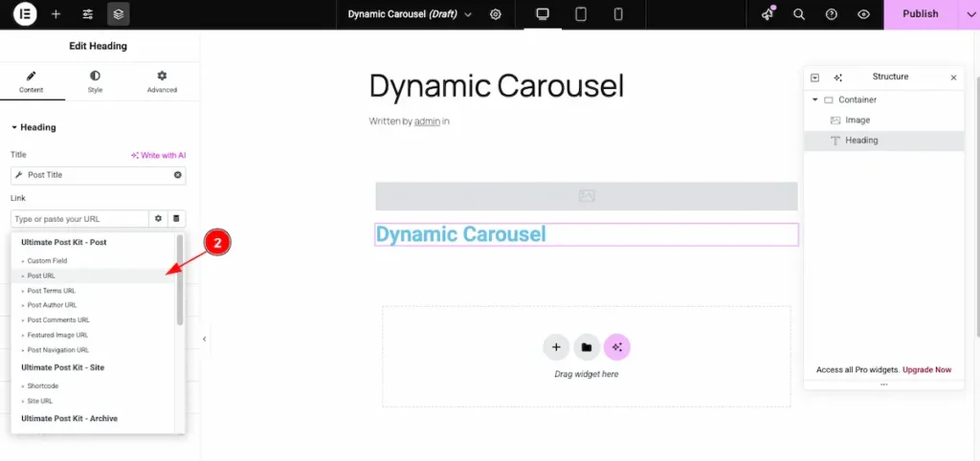
Task: Open the Advanced tab
Action: [162, 81]
